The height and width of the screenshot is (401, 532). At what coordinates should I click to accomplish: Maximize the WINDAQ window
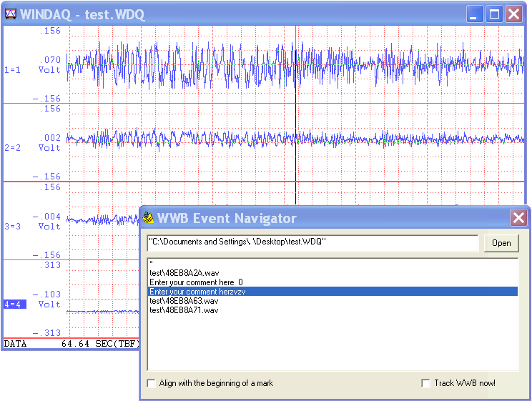point(494,14)
